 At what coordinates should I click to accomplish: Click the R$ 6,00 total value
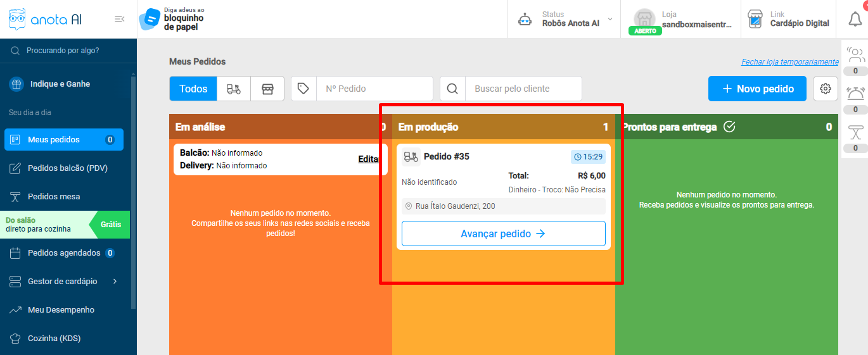[x=592, y=176]
